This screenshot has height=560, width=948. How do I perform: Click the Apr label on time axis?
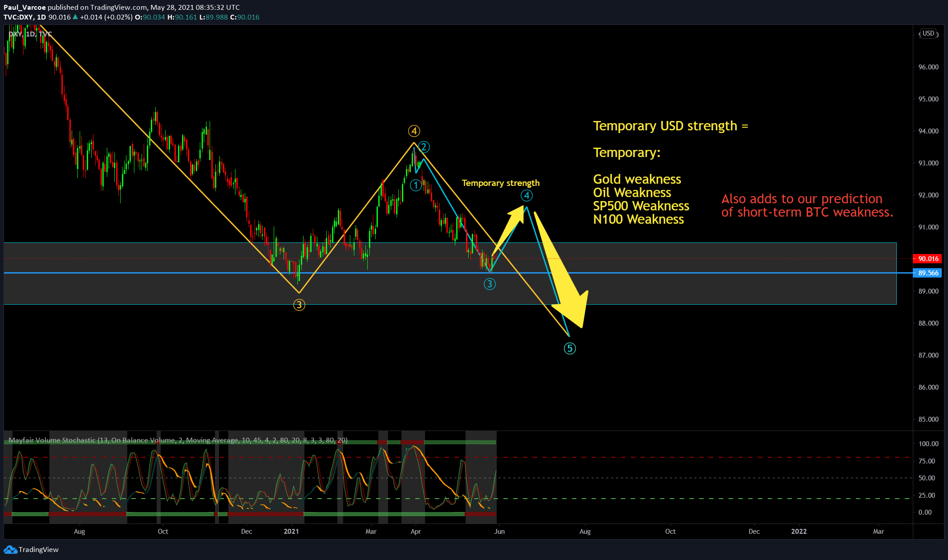416,532
